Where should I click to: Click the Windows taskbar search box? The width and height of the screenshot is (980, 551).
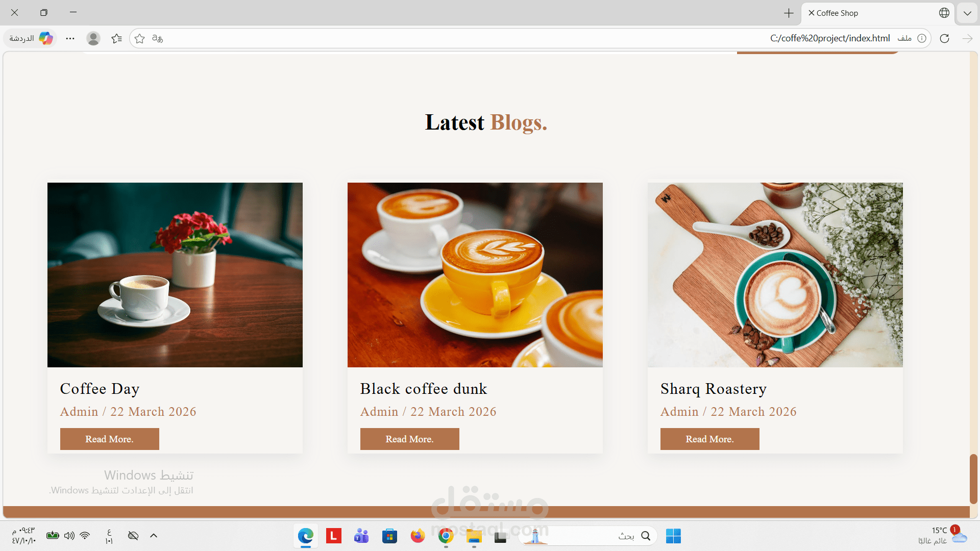(x=588, y=536)
